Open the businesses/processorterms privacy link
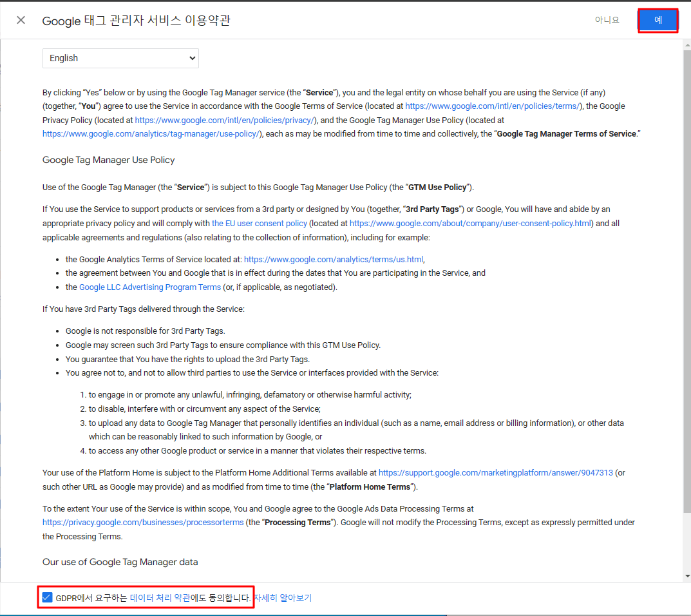This screenshot has width=691, height=616. click(143, 523)
